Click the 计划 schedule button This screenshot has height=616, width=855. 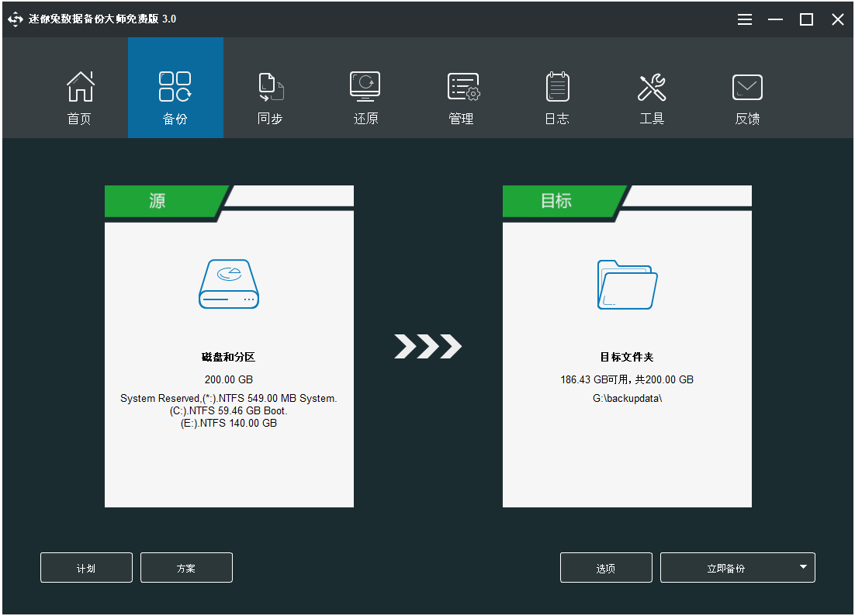pyautogui.click(x=86, y=567)
